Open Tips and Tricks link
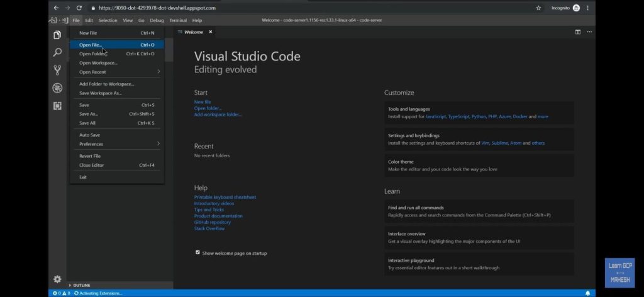 (209, 210)
